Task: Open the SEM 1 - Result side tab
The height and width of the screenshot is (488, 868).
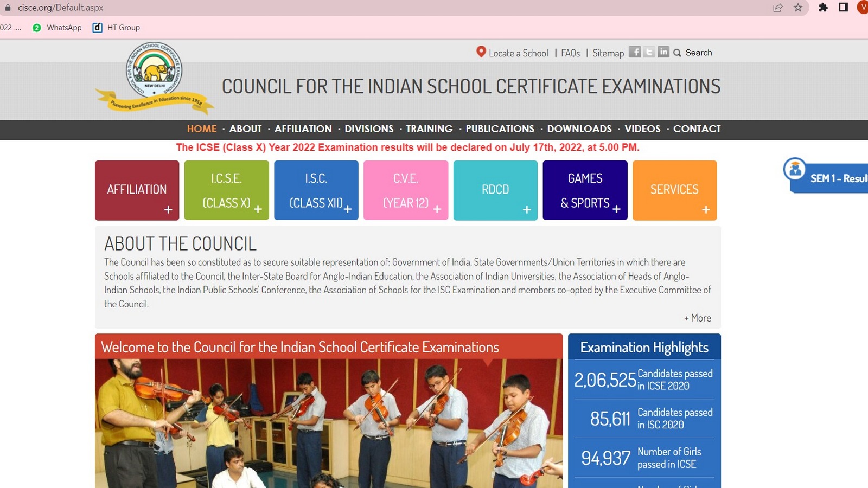Action: coord(829,178)
